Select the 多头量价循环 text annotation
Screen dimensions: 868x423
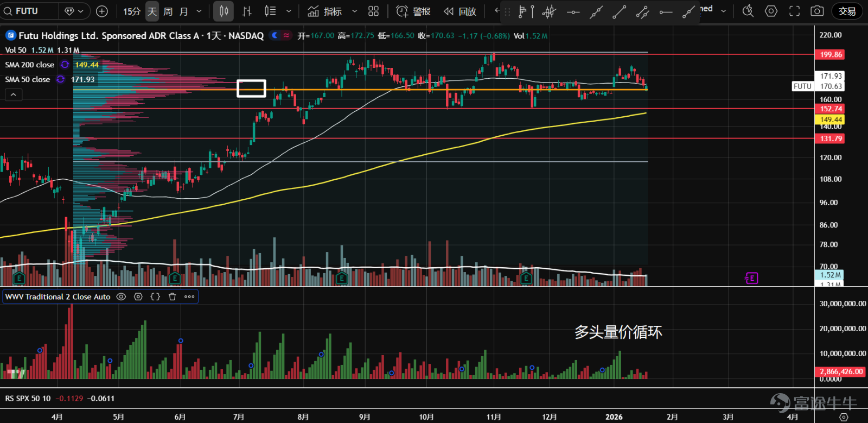click(x=618, y=332)
